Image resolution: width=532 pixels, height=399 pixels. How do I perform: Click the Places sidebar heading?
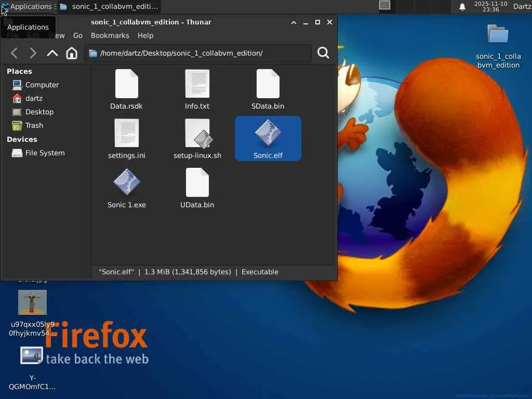pos(19,71)
